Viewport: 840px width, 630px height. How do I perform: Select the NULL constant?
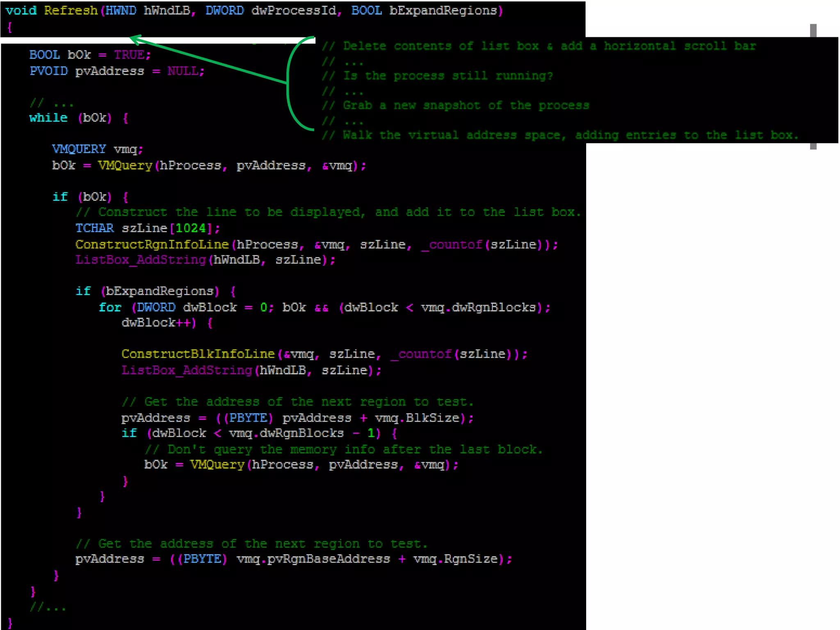183,71
